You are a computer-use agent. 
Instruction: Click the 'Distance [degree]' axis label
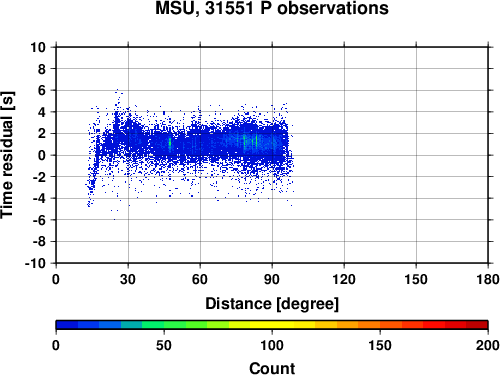[272, 304]
